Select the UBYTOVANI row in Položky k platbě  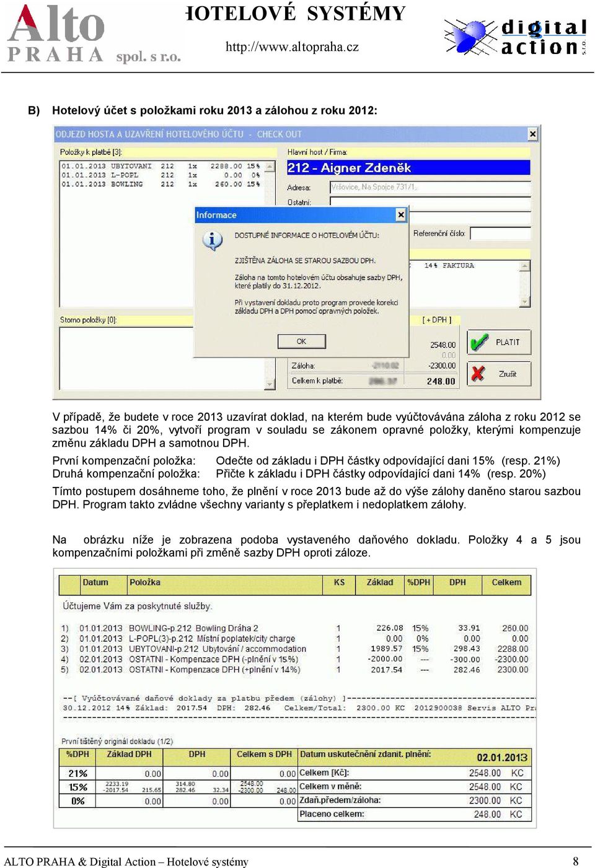(161, 166)
